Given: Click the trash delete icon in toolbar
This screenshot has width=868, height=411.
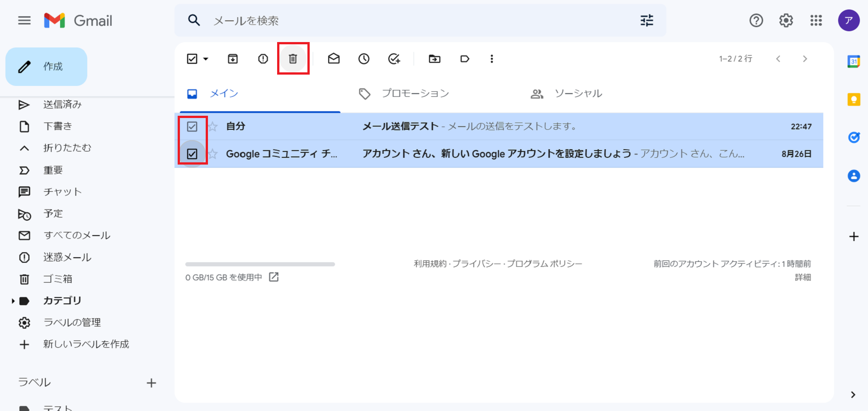Looking at the screenshot, I should (293, 59).
